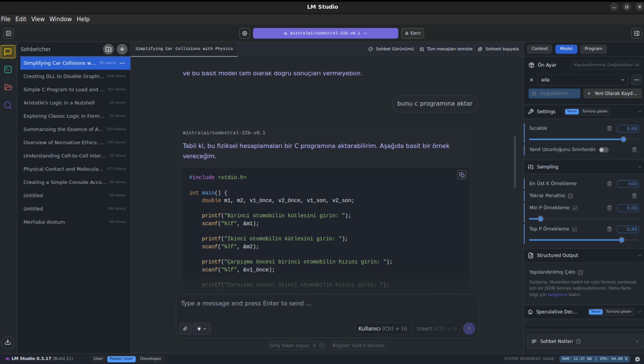
Task: Reset Sıcaklık with its trash icon
Action: (x=609, y=128)
